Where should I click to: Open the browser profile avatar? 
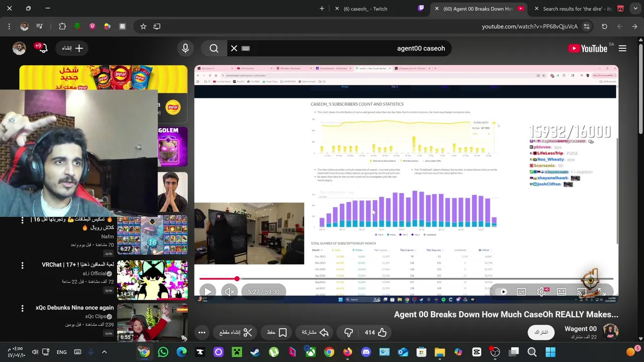pos(24,26)
